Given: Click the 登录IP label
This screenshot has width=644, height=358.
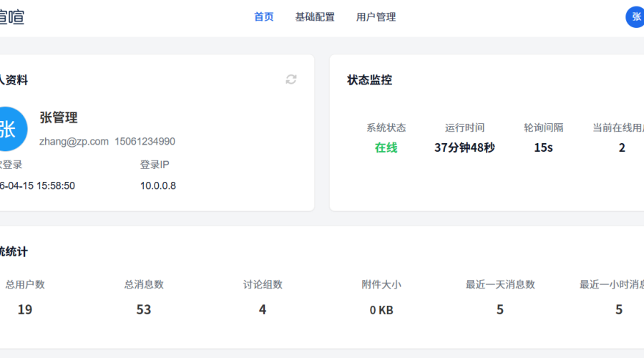Looking at the screenshot, I should [155, 165].
